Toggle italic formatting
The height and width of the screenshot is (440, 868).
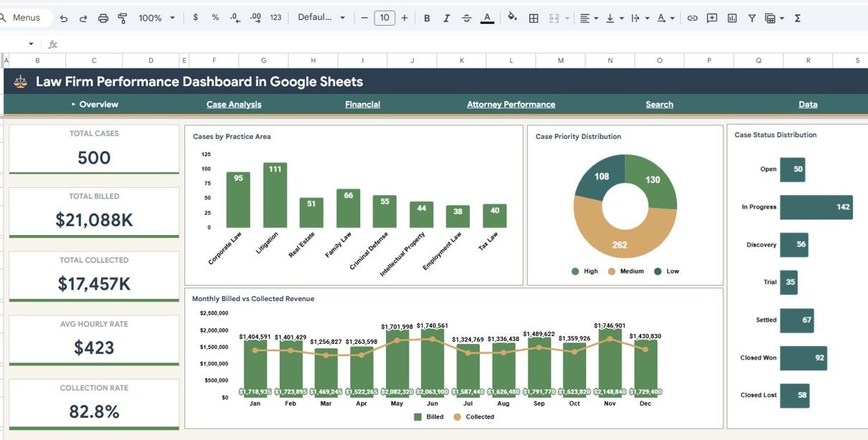click(447, 18)
